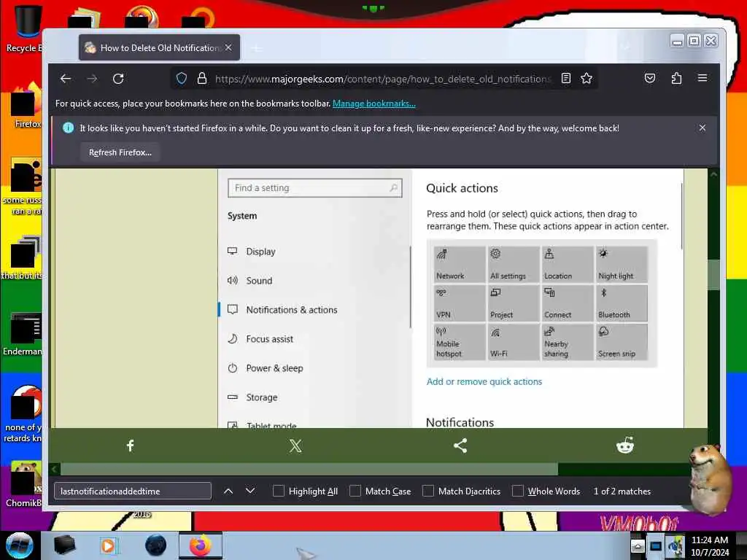Enable the Whole Words checkbox
This screenshot has width=747, height=560.
(x=518, y=491)
